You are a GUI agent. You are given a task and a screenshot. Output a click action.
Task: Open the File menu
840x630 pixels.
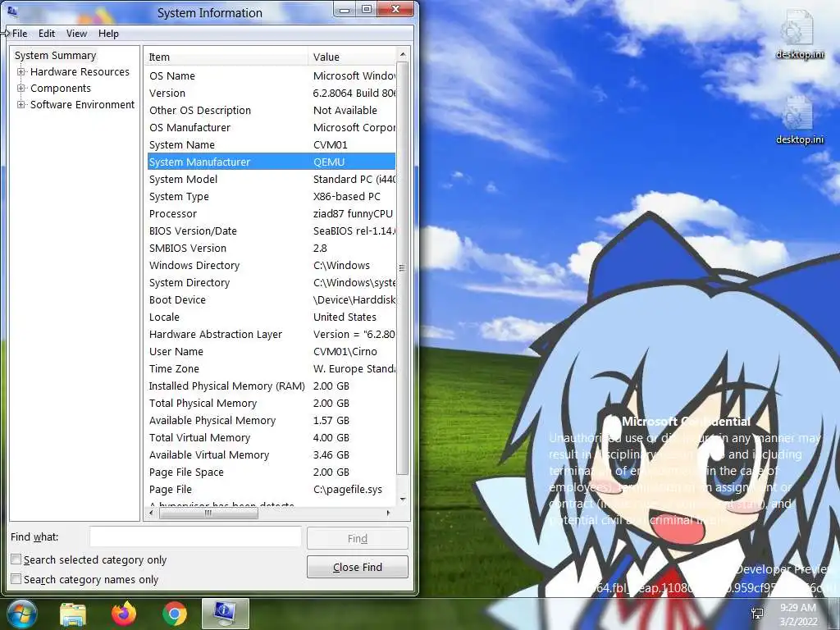click(x=20, y=33)
